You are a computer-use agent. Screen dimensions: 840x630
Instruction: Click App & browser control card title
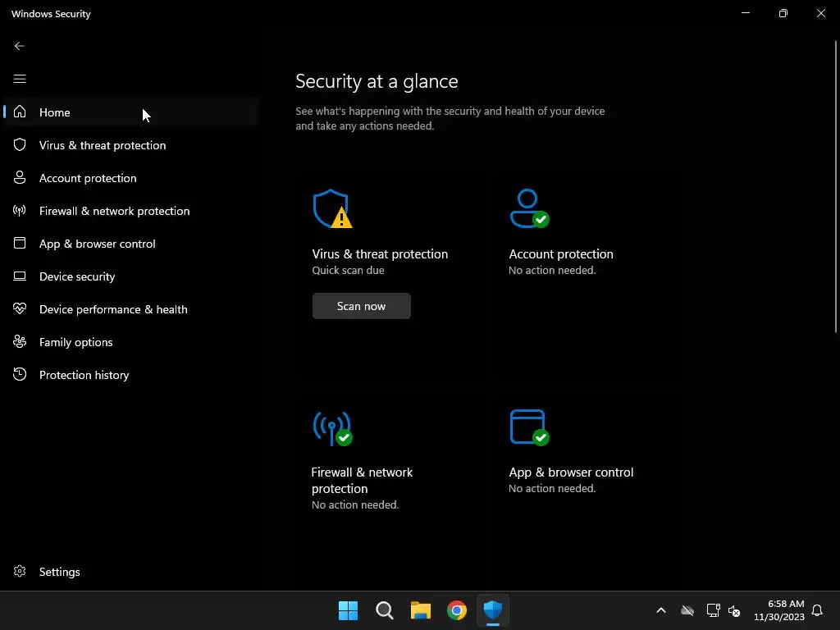point(571,472)
